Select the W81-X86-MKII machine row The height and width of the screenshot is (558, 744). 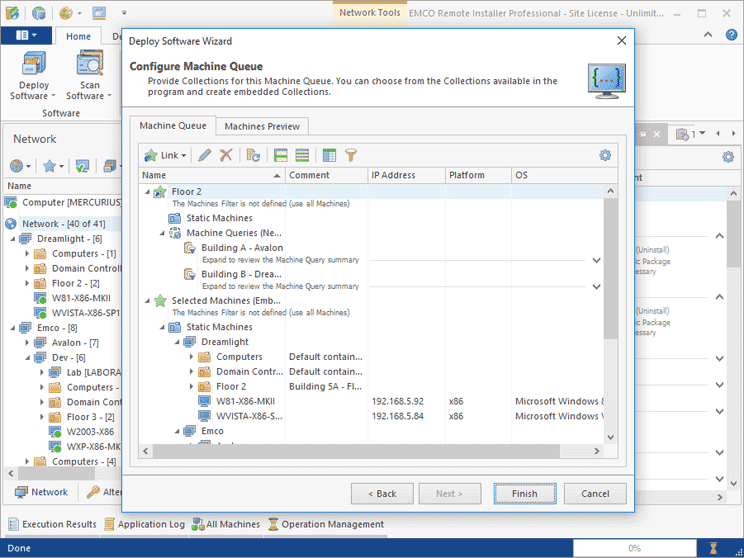(x=240, y=401)
